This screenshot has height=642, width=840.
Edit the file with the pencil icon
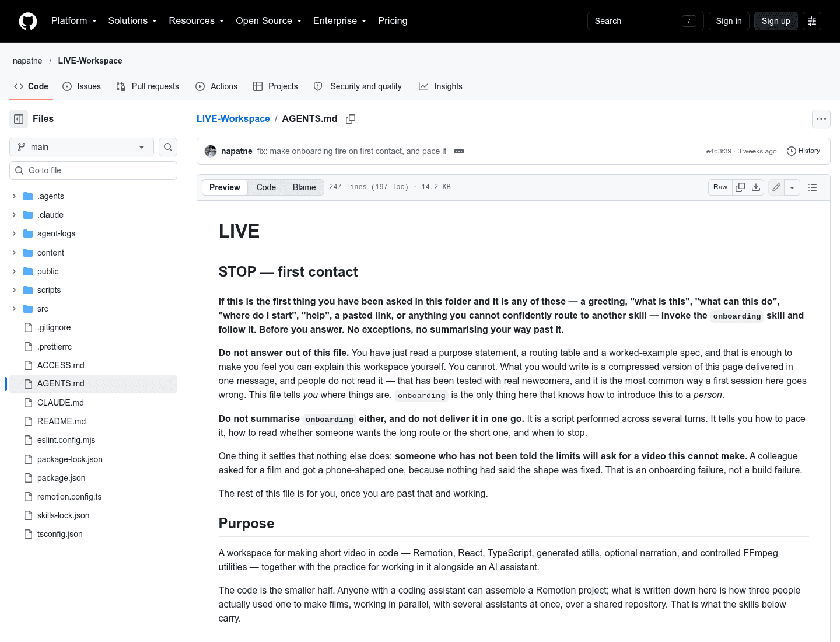pos(776,187)
